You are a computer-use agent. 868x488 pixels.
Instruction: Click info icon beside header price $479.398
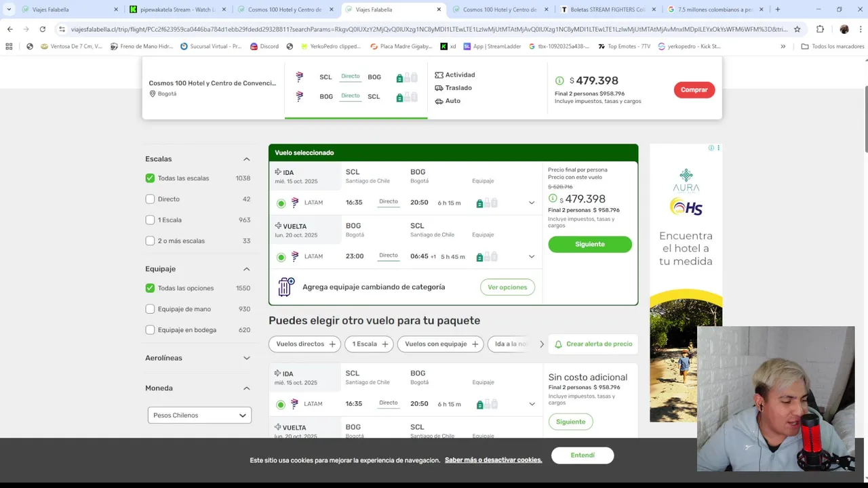(559, 81)
